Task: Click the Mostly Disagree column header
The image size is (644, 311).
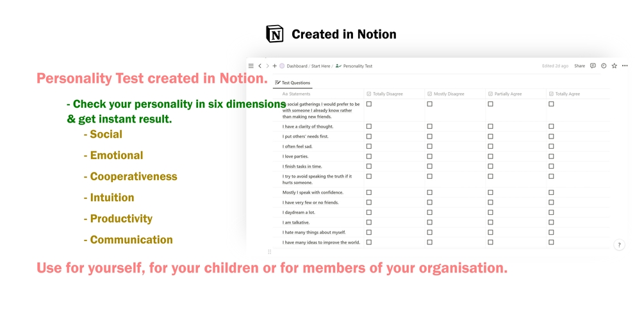Action: [445, 94]
